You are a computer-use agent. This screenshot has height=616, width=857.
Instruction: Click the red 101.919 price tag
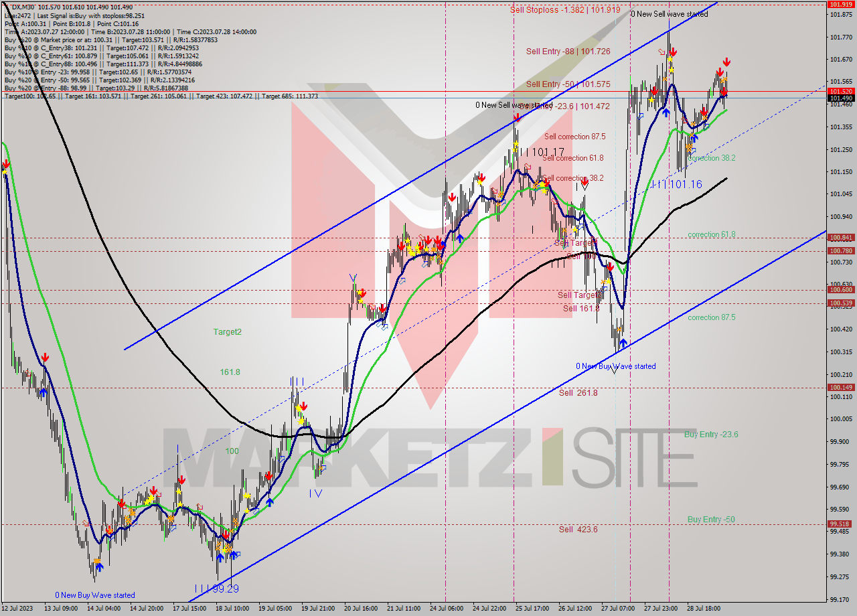842,5
